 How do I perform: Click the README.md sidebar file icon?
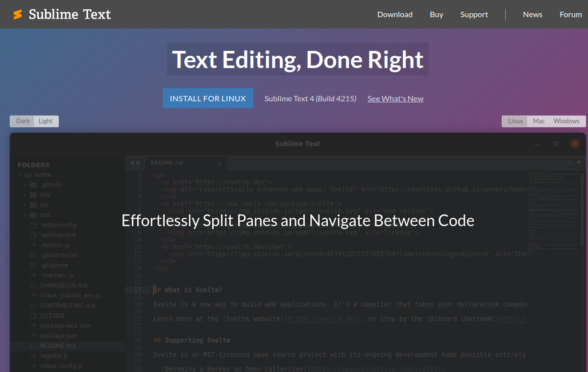33,346
